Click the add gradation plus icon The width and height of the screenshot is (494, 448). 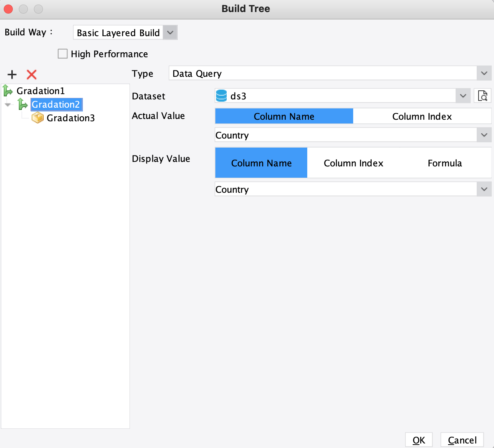12,75
